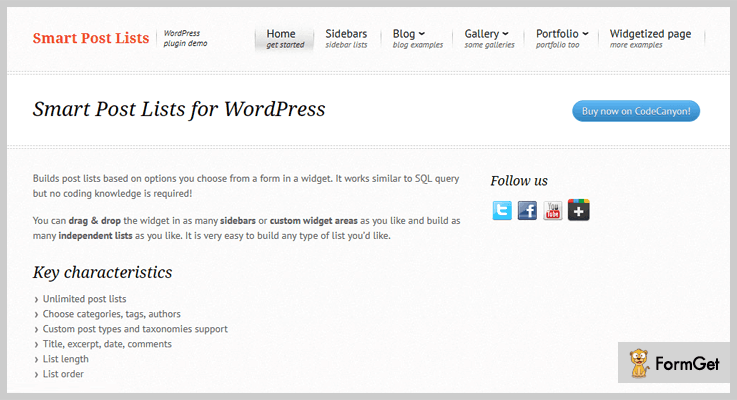Click the 'Key characteristics' heading

click(x=102, y=273)
